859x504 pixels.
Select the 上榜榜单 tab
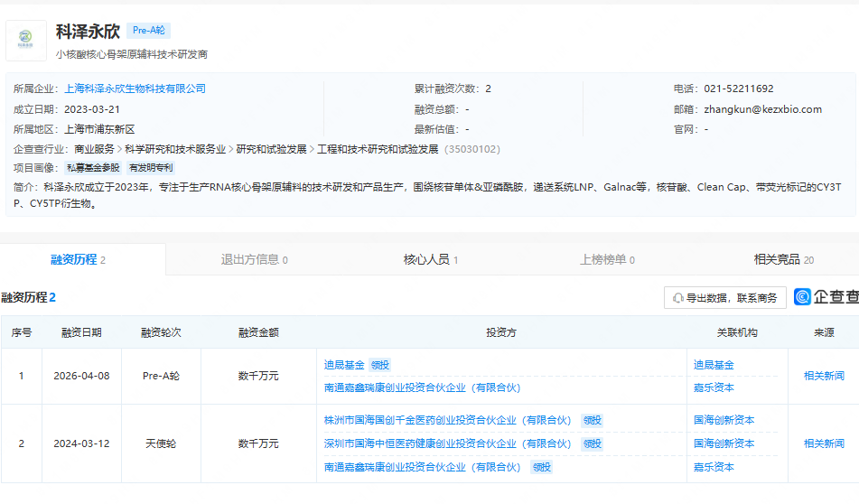[607, 260]
